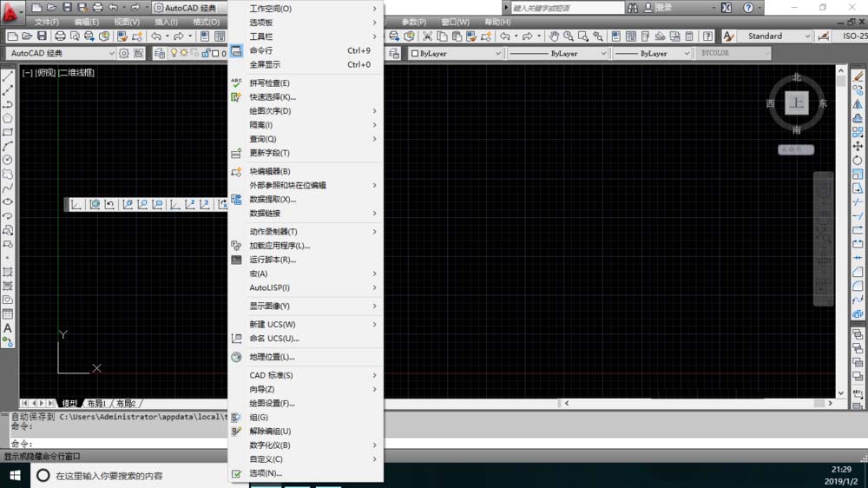
Task: Click the vertical scrollbar down arrow
Action: click(841, 393)
